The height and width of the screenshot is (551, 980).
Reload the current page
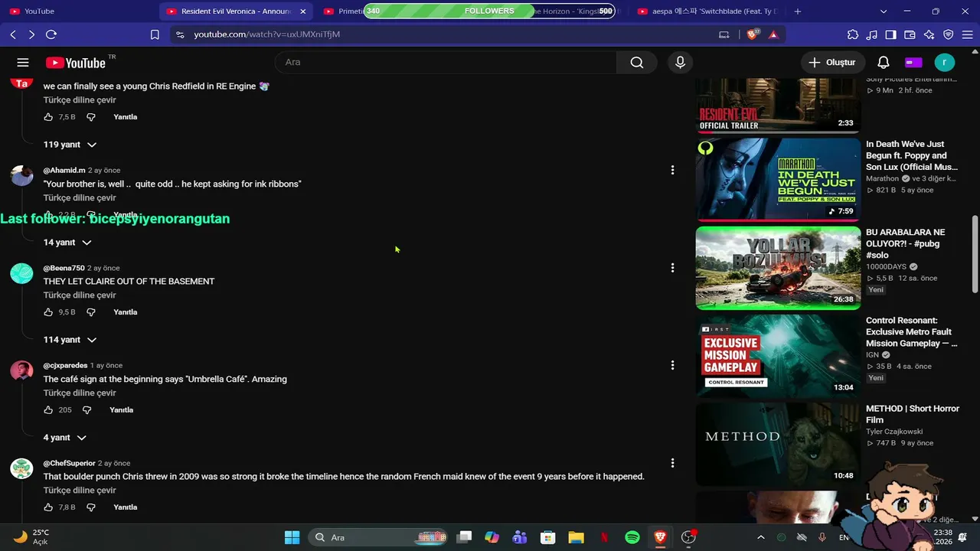(x=51, y=34)
